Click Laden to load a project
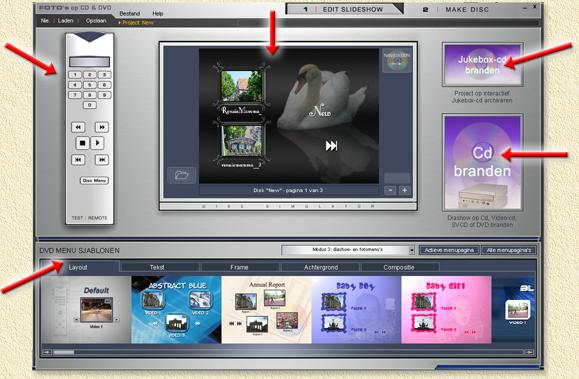The width and height of the screenshot is (579, 379). [65, 21]
